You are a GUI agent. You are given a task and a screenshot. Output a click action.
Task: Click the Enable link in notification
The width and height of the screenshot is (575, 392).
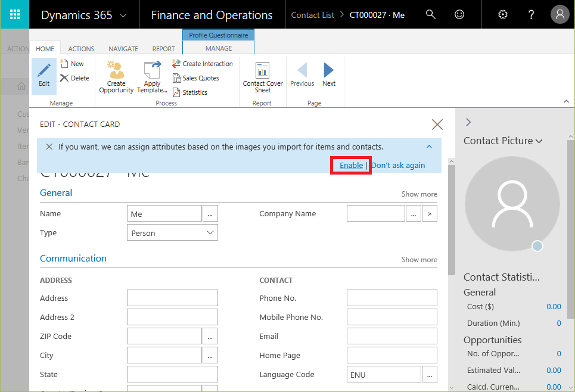[x=352, y=166]
